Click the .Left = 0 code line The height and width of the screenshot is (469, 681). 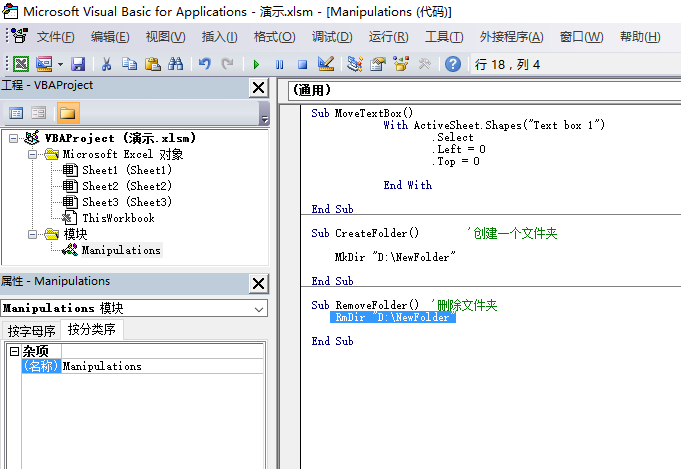(x=459, y=149)
